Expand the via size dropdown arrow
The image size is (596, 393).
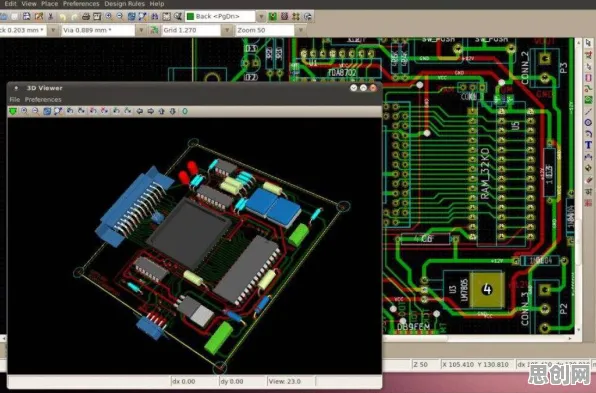[x=141, y=30]
